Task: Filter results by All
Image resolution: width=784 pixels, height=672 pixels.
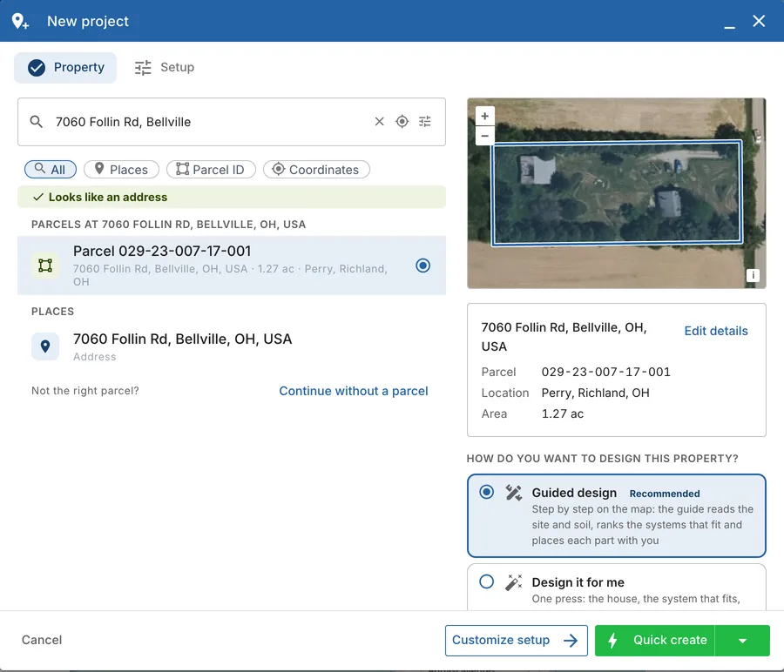Action: 51,170
